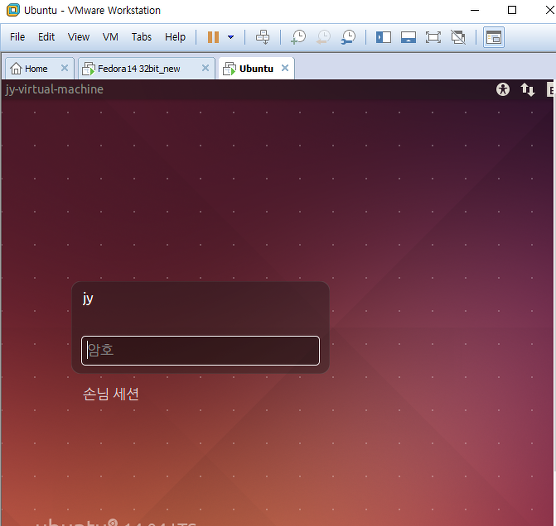Viewport: 556px width, 526px height.
Task: Select the jy user account
Action: 88,298
